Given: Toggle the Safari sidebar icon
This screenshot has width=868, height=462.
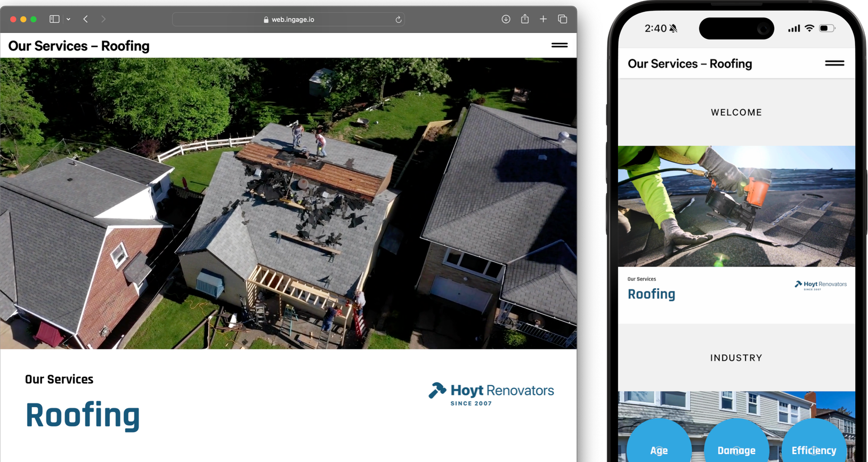Looking at the screenshot, I should click(54, 19).
